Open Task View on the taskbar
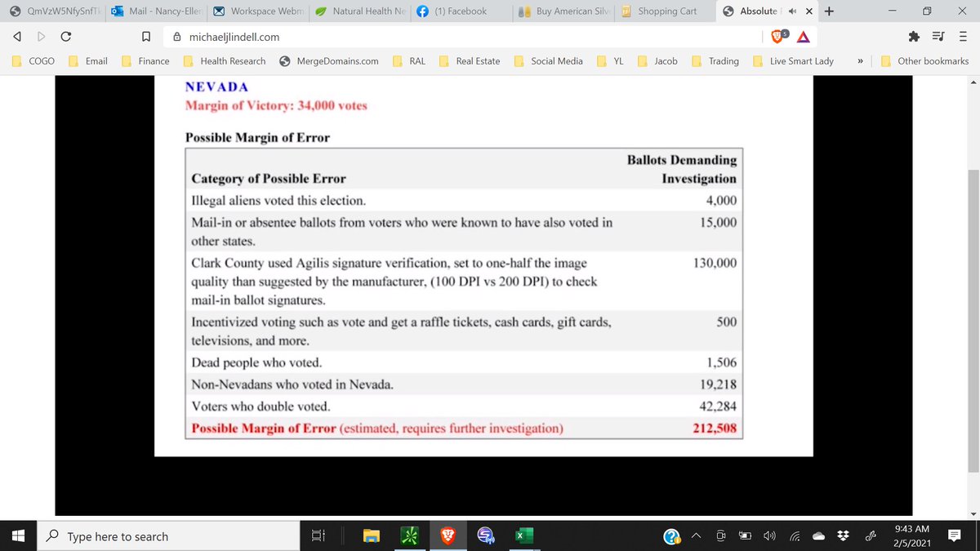 (x=318, y=536)
